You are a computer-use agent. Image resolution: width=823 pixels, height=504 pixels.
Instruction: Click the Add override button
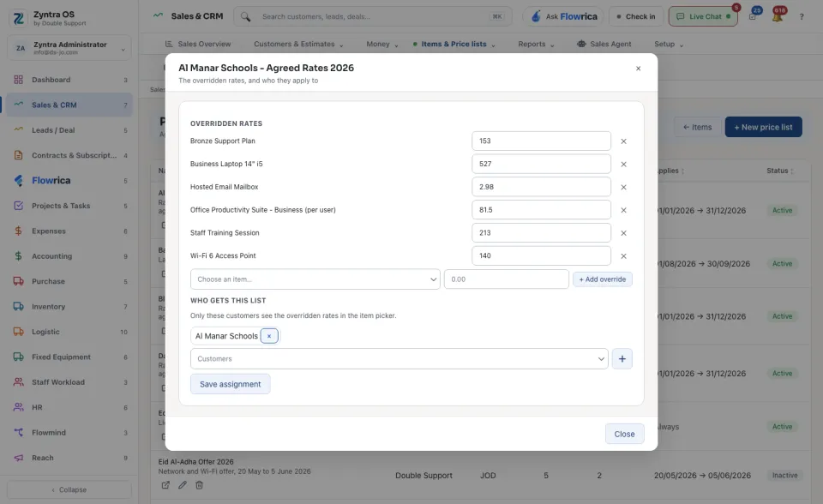[x=603, y=279]
